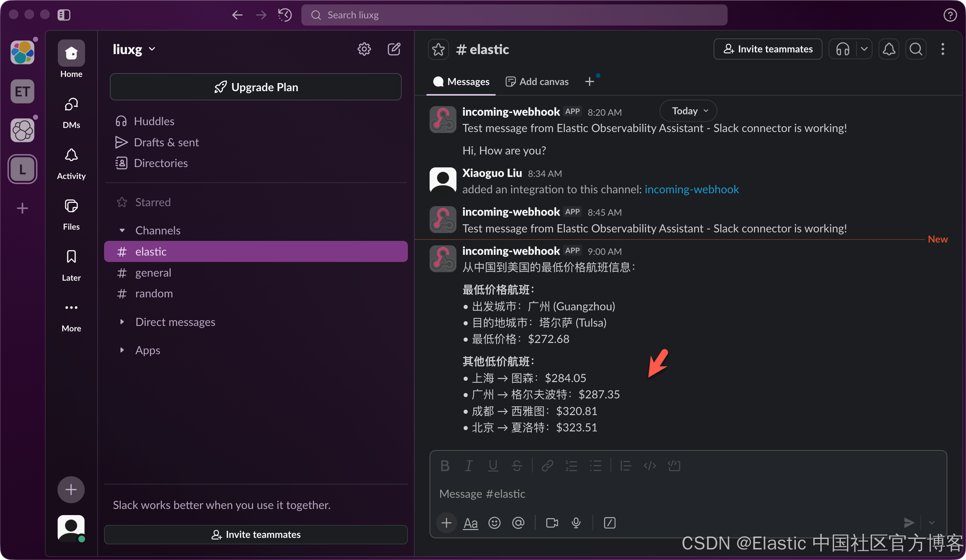Select the general channel
Image resolution: width=966 pixels, height=560 pixels.
153,273
